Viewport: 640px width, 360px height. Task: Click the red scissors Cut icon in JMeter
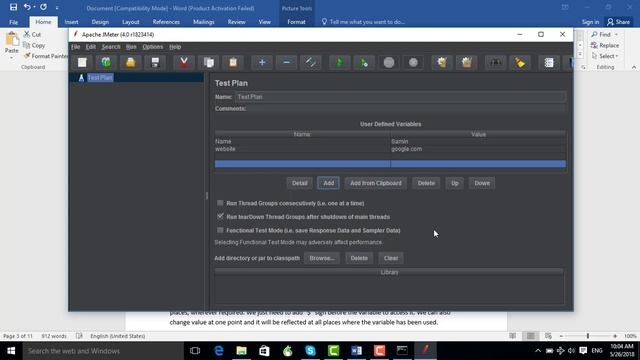click(x=184, y=62)
